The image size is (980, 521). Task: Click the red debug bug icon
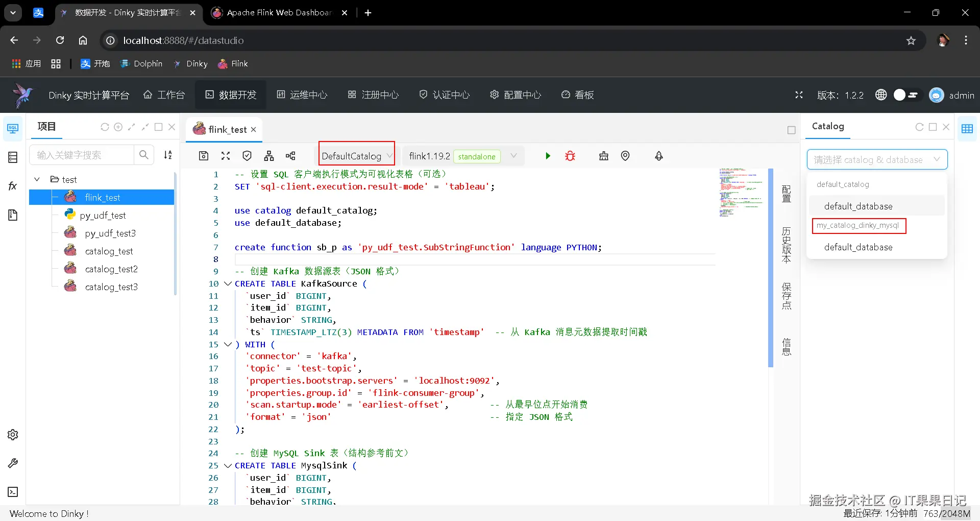(x=570, y=156)
